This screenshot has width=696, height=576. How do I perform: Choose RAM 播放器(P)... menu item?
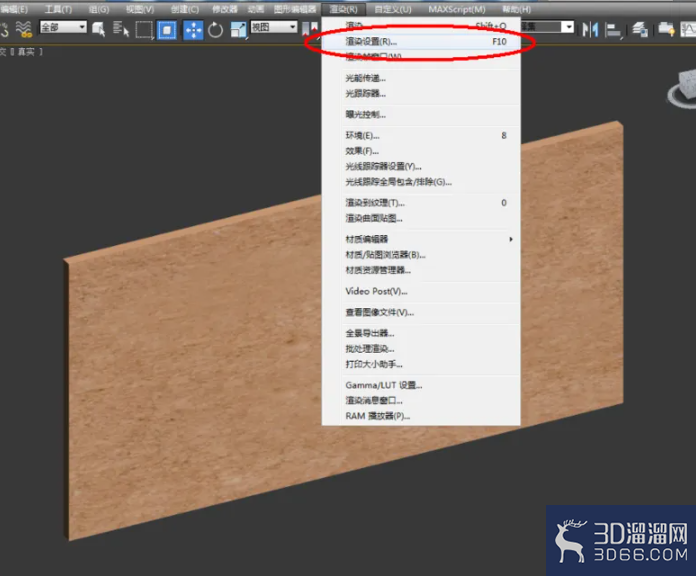pos(421,416)
